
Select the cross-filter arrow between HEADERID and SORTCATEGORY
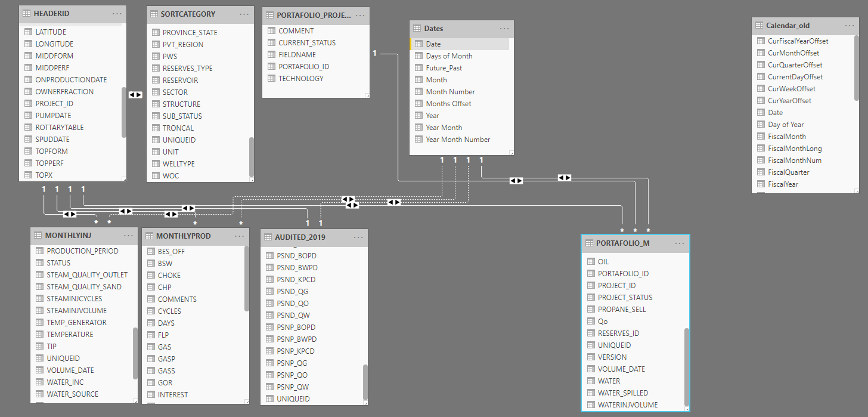pyautogui.click(x=136, y=95)
